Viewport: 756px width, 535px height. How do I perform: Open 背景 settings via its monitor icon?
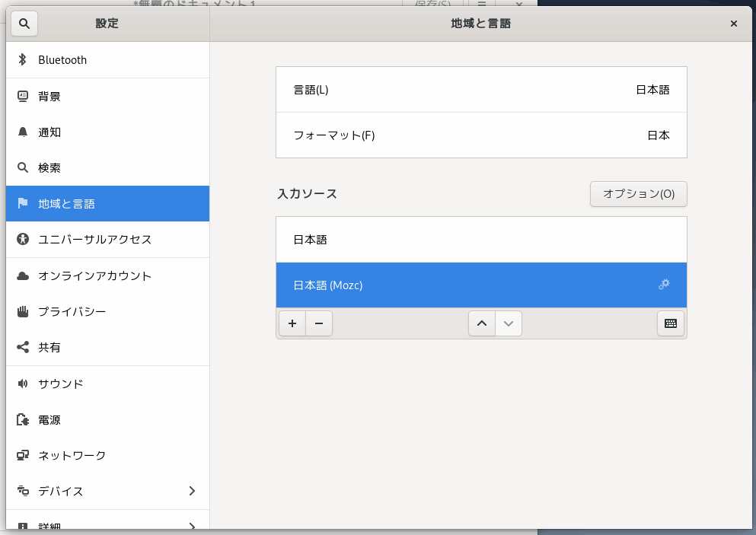[22, 96]
